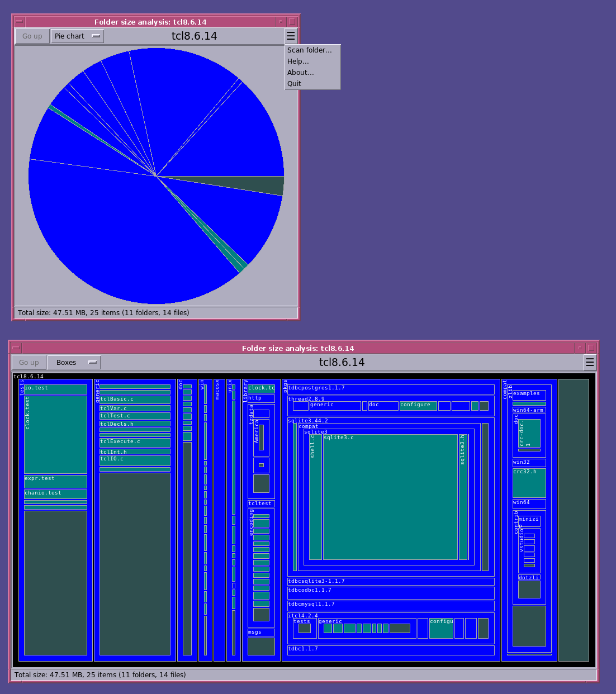The image size is (616, 694).
Task: Open window menu of Boxes window titlebar
Action: click(16, 348)
